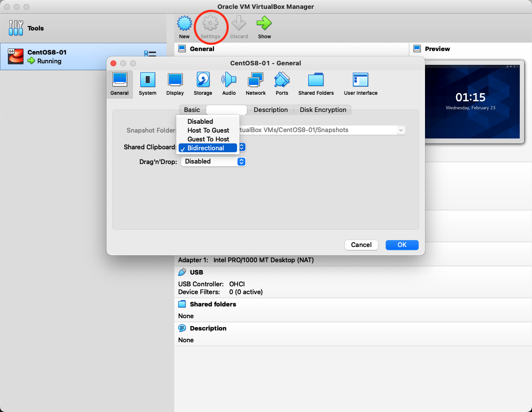Open the System settings category
This screenshot has width=532, height=412.
(148, 84)
